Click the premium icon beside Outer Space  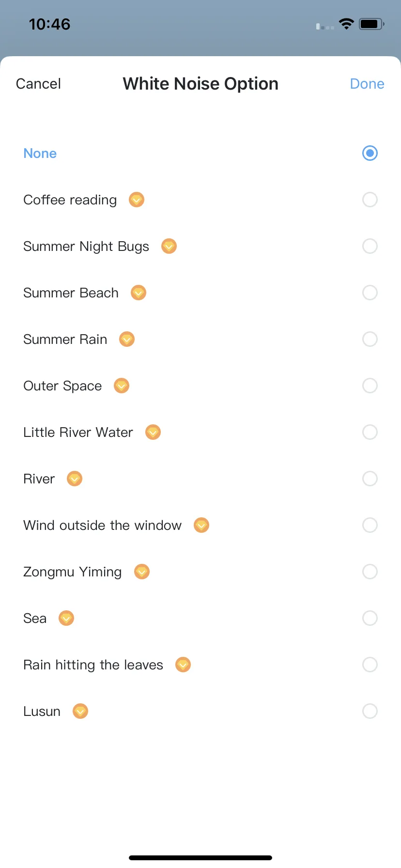[122, 386]
